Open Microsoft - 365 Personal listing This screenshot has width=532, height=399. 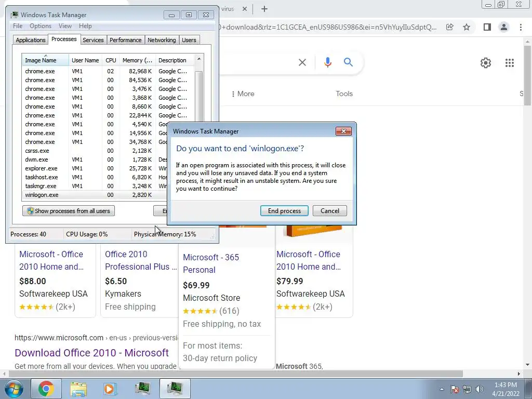pyautogui.click(x=211, y=263)
